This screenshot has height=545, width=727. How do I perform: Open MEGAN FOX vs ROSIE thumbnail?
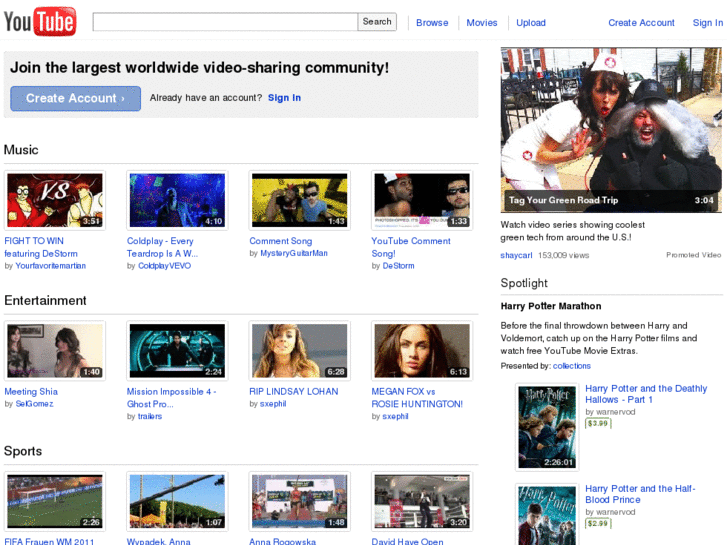pyautogui.click(x=422, y=351)
